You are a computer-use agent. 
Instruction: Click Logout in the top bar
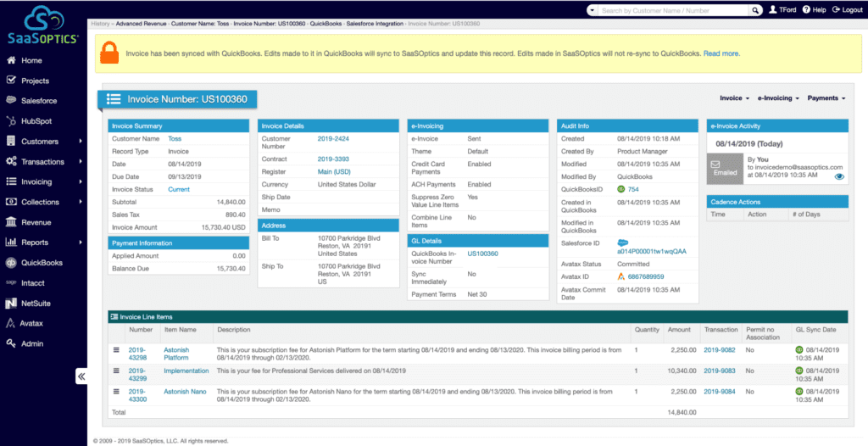tap(848, 10)
